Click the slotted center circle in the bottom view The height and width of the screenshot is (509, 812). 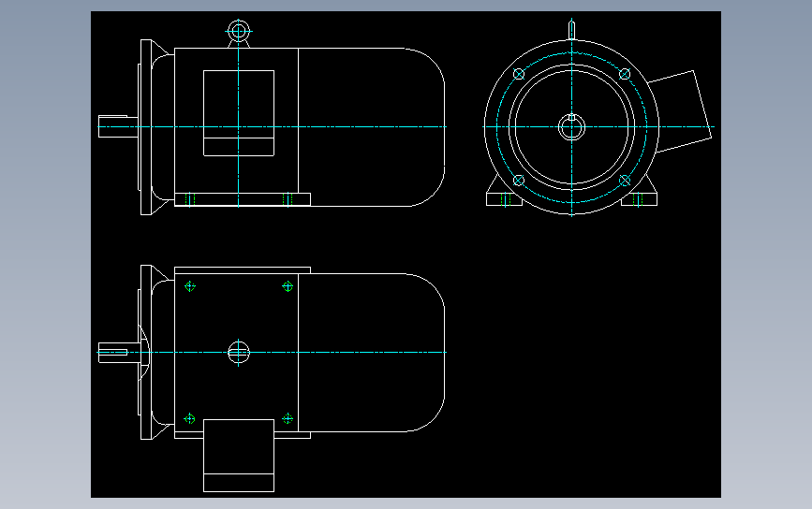coord(239,353)
